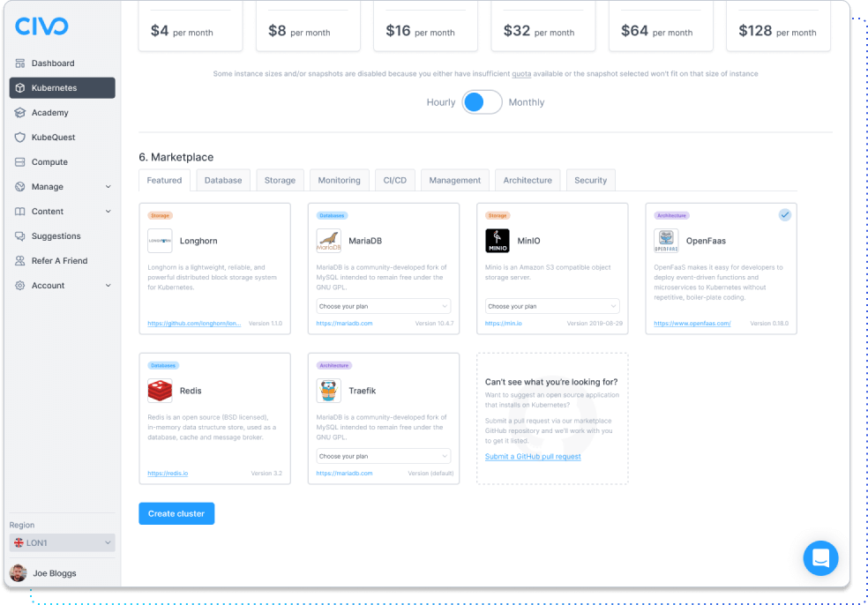The width and height of the screenshot is (868, 605).
Task: Select the Kubernetes cube icon
Action: [x=20, y=87]
